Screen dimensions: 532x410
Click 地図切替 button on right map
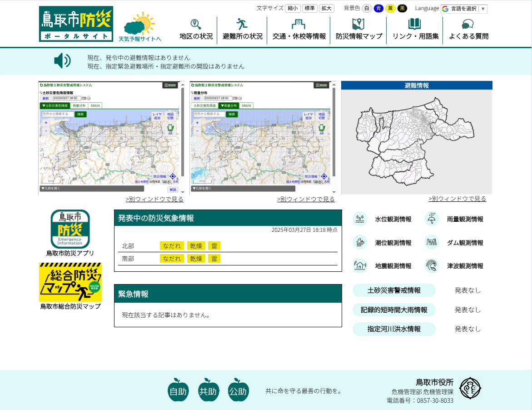point(322,116)
